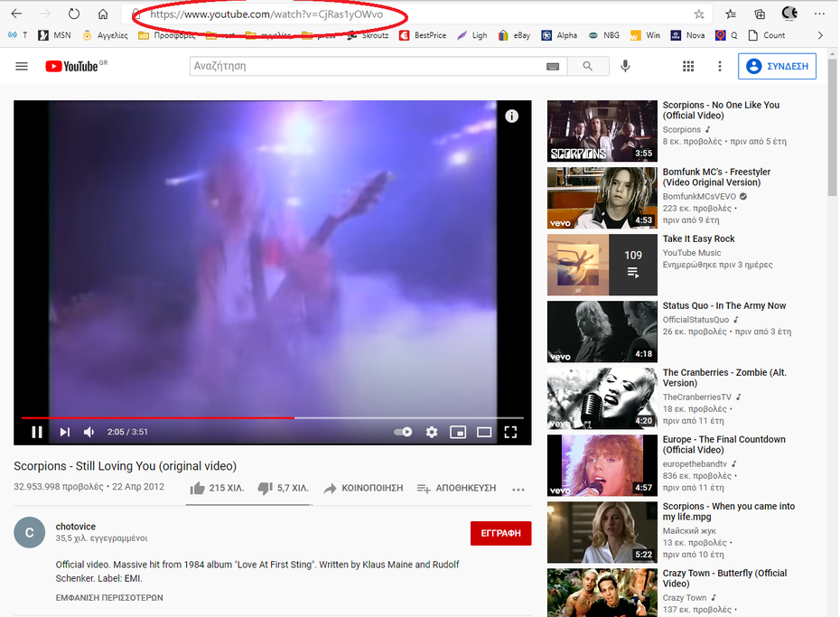Expand description with ΕΜΦΑΝΙΣΗ ΠΕΡΙΣΣΟΤΕΡΩΝ

pos(109,598)
